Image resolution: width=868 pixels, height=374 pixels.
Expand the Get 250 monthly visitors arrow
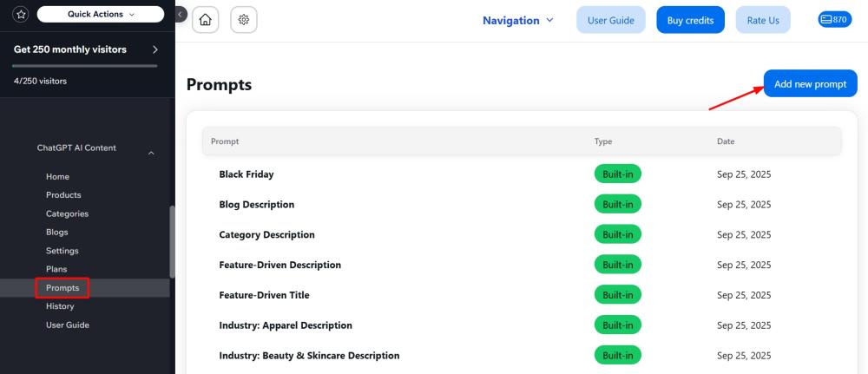(155, 49)
